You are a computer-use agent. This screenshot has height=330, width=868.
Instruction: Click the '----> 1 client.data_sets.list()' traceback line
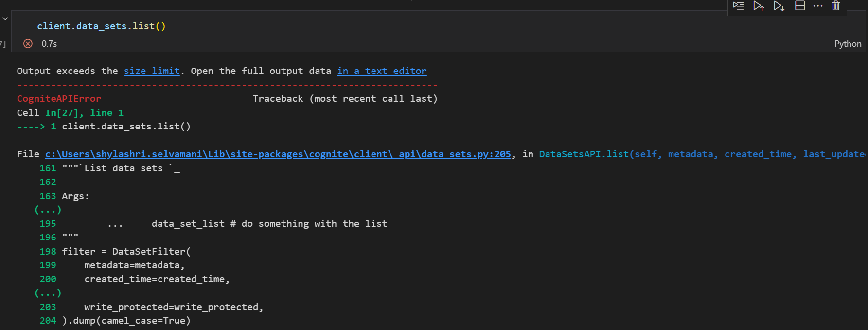click(104, 127)
